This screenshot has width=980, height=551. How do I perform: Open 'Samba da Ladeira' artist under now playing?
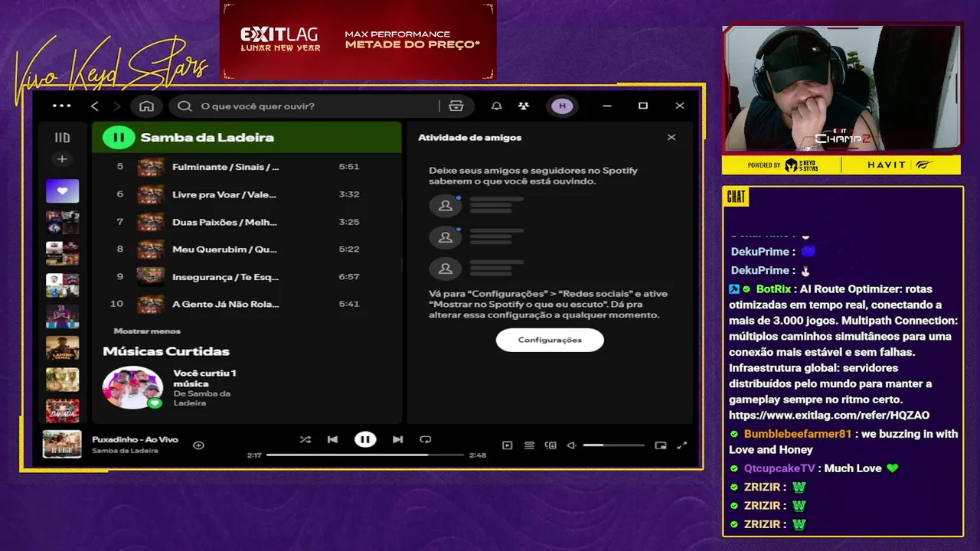(125, 451)
